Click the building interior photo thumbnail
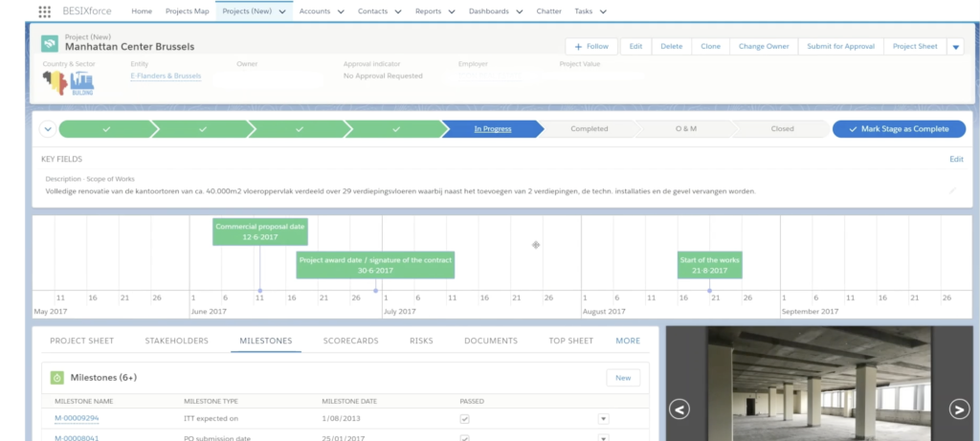 click(819, 383)
